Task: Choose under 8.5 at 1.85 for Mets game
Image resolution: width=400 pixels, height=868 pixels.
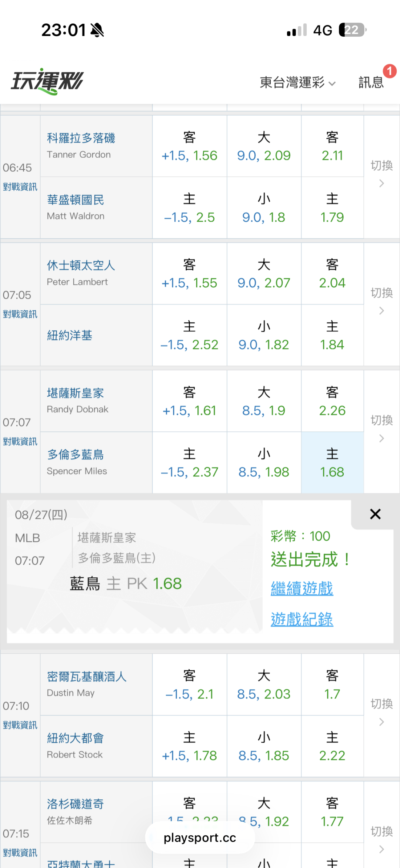Action: pos(264,746)
